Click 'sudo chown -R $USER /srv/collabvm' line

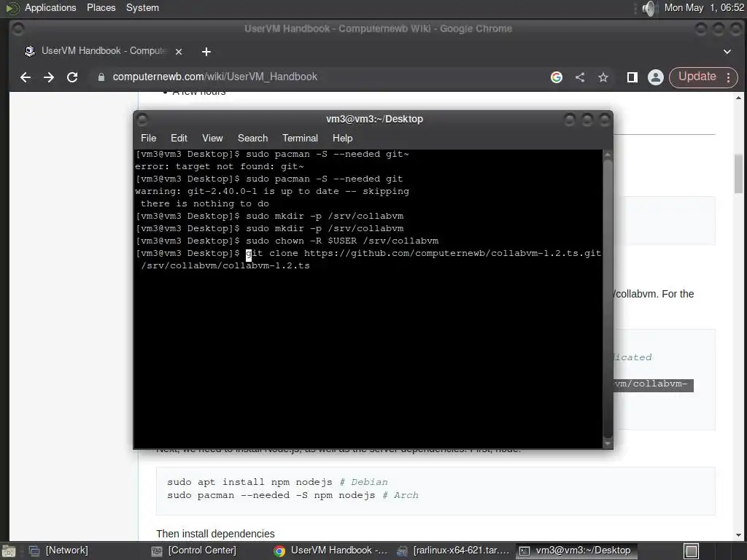coord(287,241)
